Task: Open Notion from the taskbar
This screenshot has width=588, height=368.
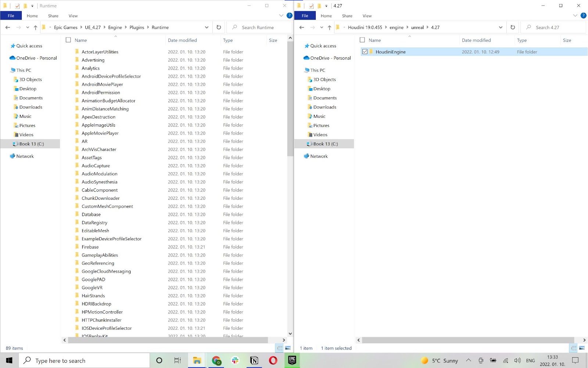Action: pyautogui.click(x=254, y=361)
